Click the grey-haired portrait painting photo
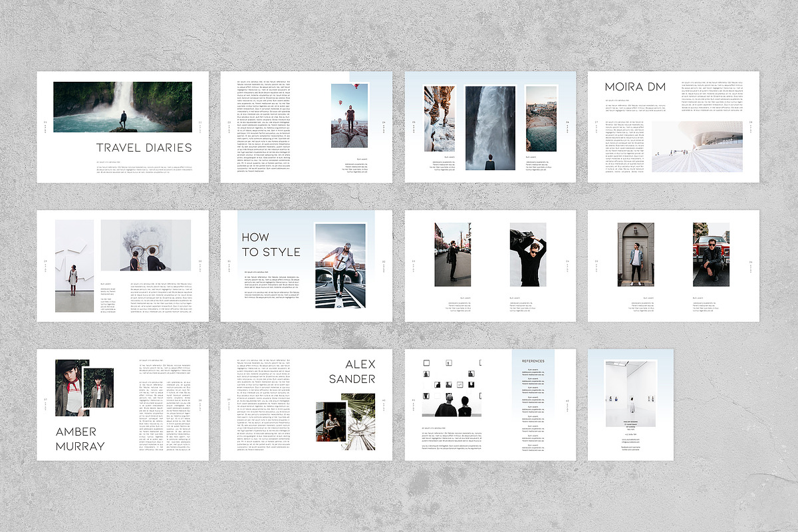 pyautogui.click(x=146, y=245)
